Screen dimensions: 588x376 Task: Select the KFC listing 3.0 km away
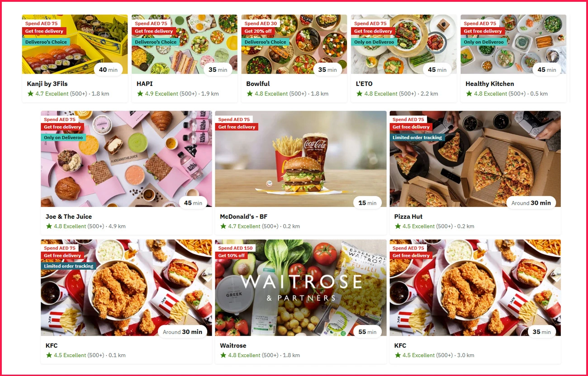(x=475, y=301)
